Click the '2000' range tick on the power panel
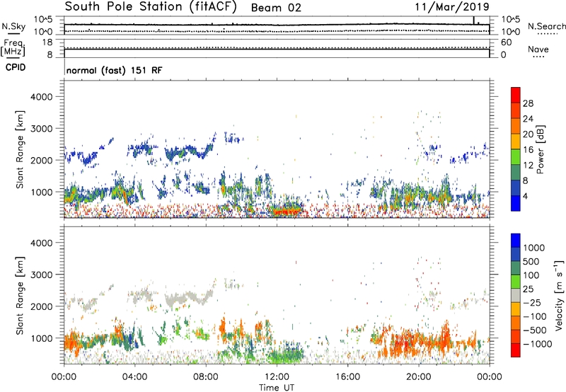566x392 pixels. (41, 160)
